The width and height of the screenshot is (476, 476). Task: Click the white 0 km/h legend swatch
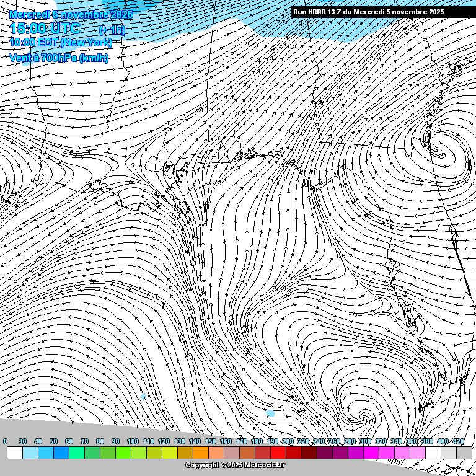pyautogui.click(x=15, y=453)
